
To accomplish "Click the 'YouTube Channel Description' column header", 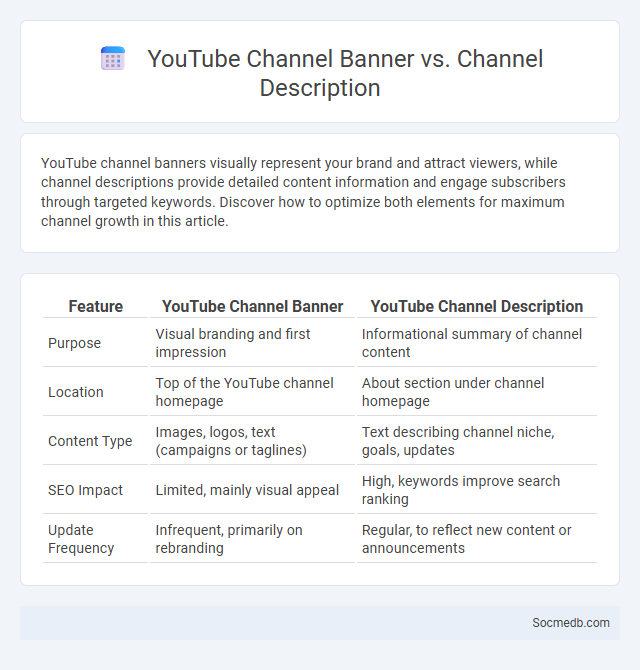I will 477,306.
